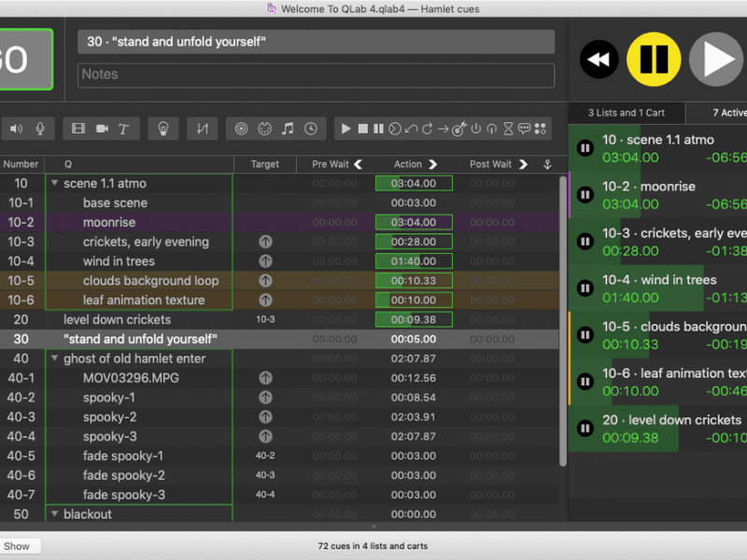Pause the active cue 20 level down crickets
This screenshot has height=560, width=747.
(x=585, y=428)
